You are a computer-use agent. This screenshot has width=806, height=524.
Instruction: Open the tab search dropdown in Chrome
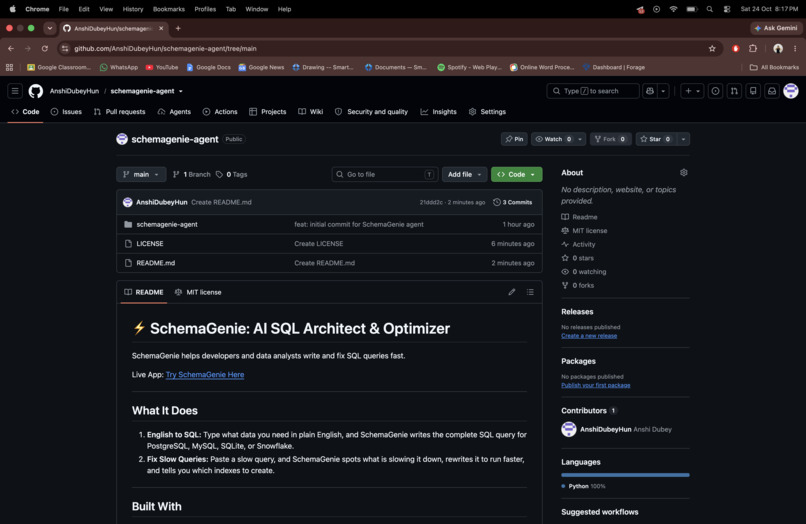(x=49, y=28)
